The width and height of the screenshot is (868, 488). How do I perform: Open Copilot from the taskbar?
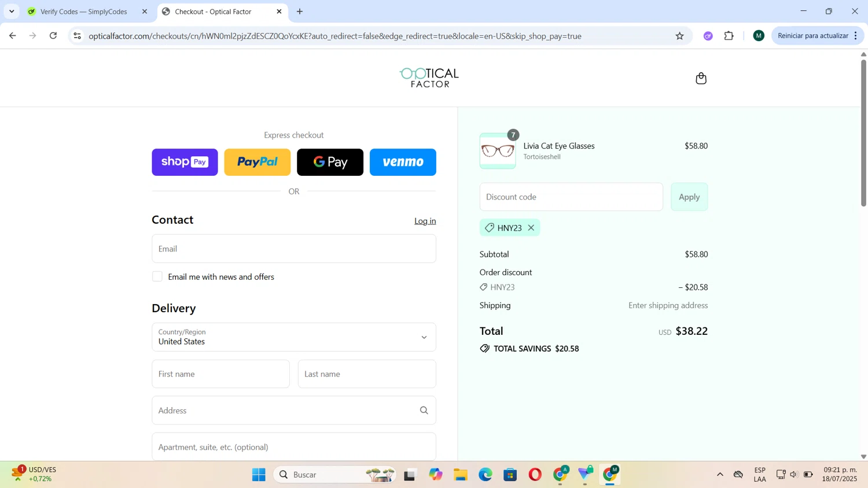coord(435,475)
